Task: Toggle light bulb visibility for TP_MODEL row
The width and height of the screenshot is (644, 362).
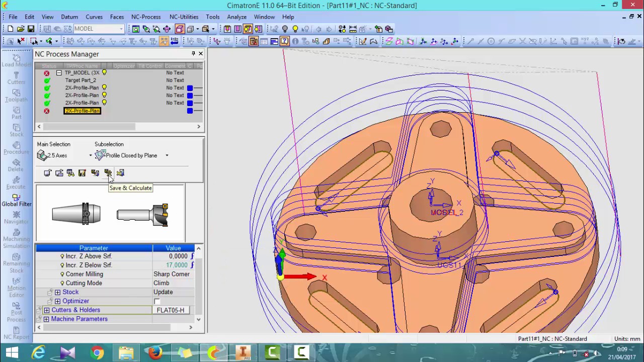Action: click(104, 72)
